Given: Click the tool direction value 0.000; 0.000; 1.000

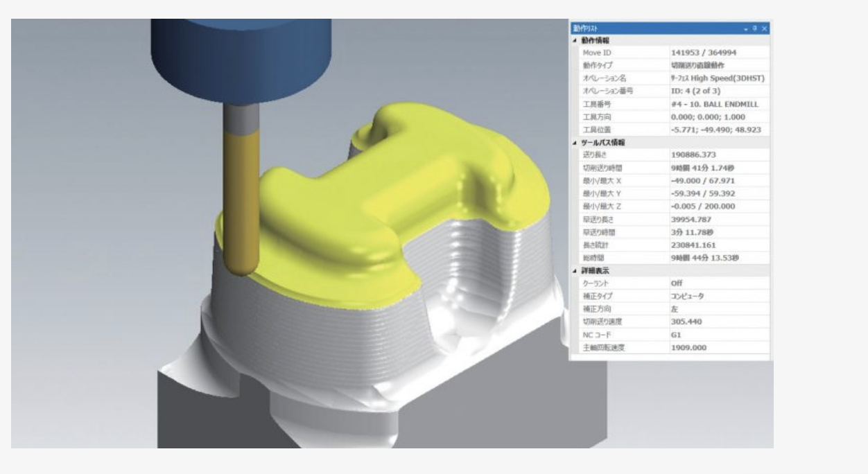Looking at the screenshot, I should (x=707, y=116).
